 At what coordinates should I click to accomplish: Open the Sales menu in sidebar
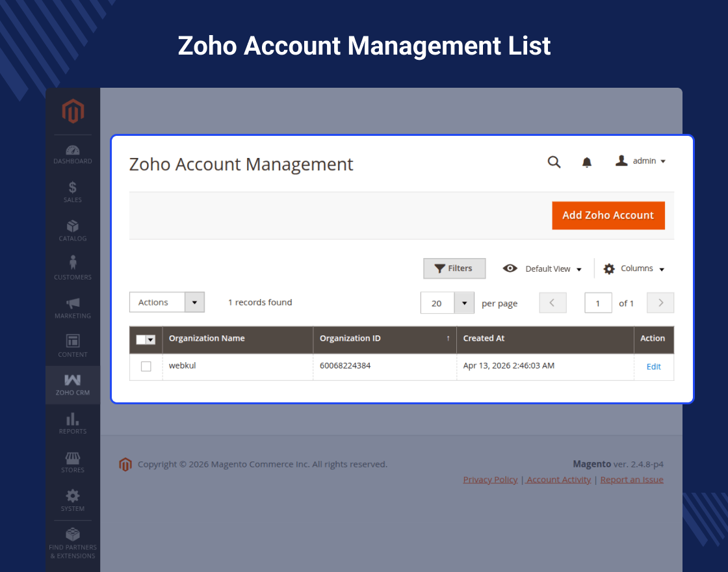point(73,192)
